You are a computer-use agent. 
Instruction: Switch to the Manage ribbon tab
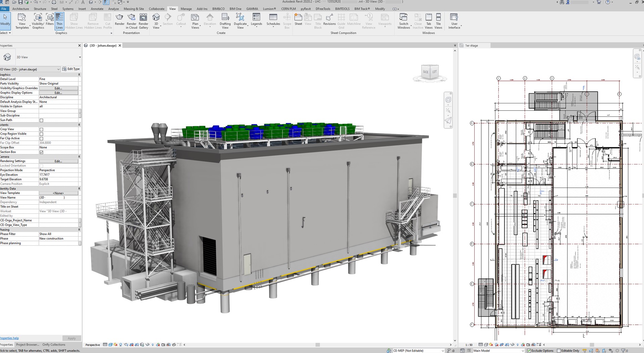[186, 9]
